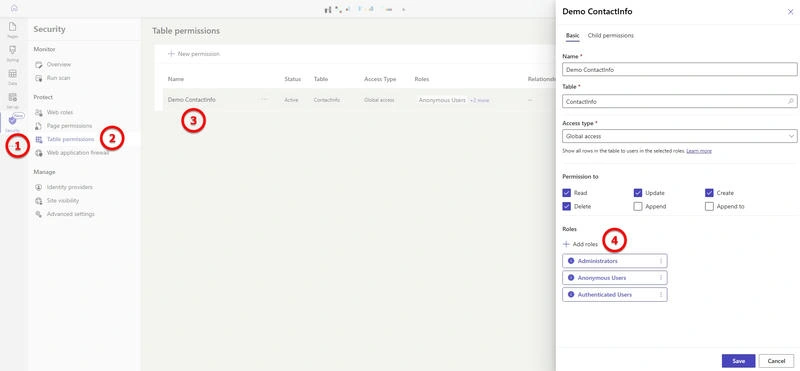The height and width of the screenshot is (371, 800).
Task: Open the Security workspace shield icon
Action: pos(13,120)
